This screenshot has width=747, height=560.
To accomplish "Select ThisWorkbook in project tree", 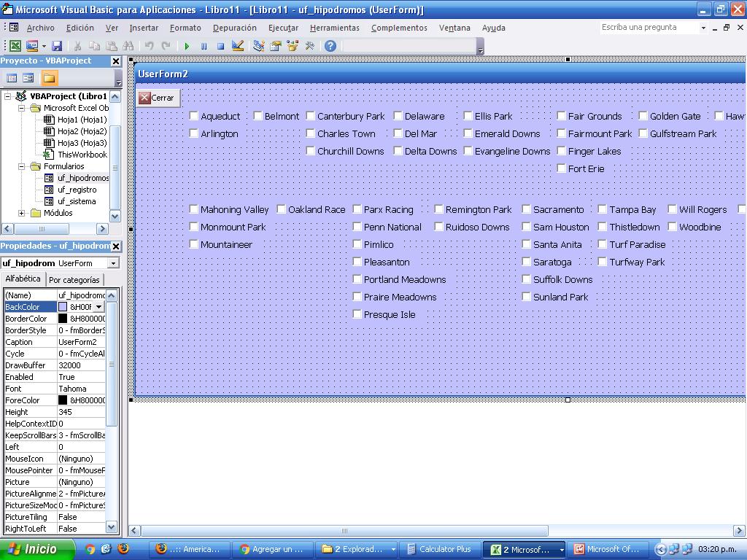I will [x=82, y=155].
